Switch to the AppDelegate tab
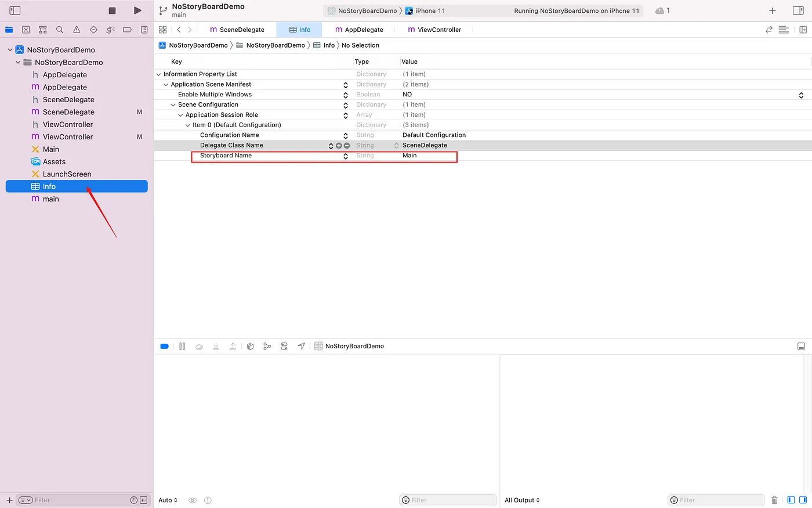This screenshot has height=508, width=812. [359, 30]
